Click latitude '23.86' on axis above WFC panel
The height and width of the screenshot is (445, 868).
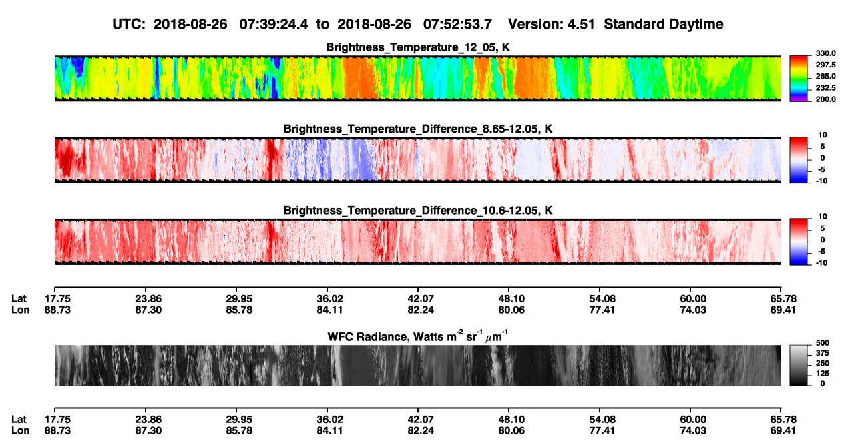[x=145, y=298]
